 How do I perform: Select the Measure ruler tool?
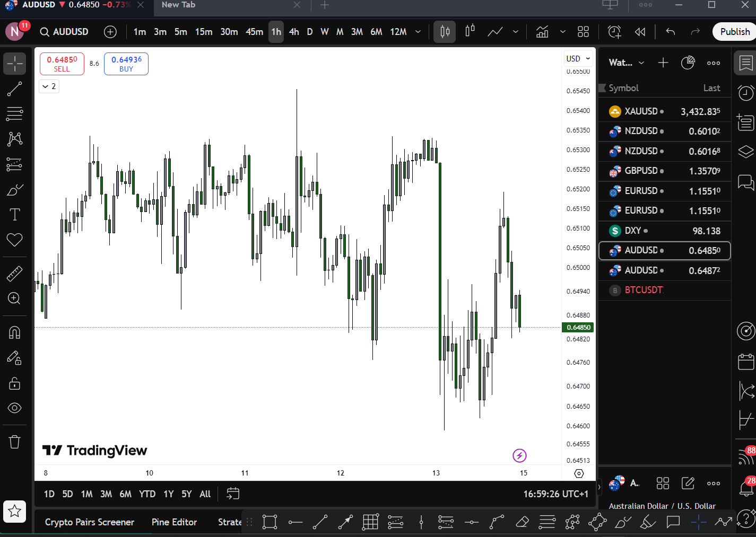coord(15,274)
